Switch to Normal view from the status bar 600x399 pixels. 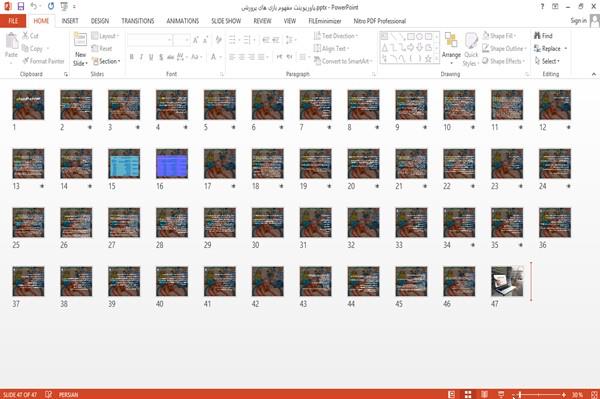(x=452, y=394)
